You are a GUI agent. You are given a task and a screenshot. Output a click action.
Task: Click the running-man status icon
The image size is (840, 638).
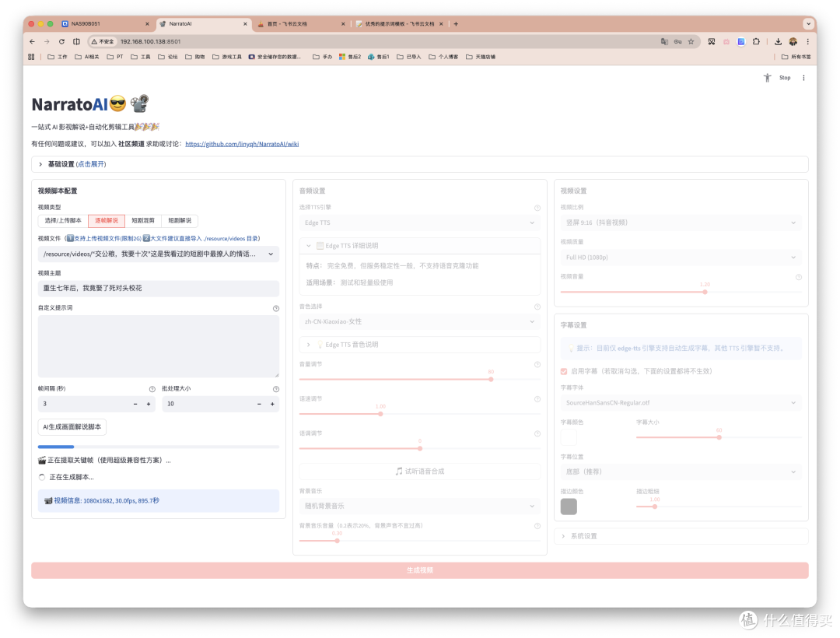[x=767, y=78]
